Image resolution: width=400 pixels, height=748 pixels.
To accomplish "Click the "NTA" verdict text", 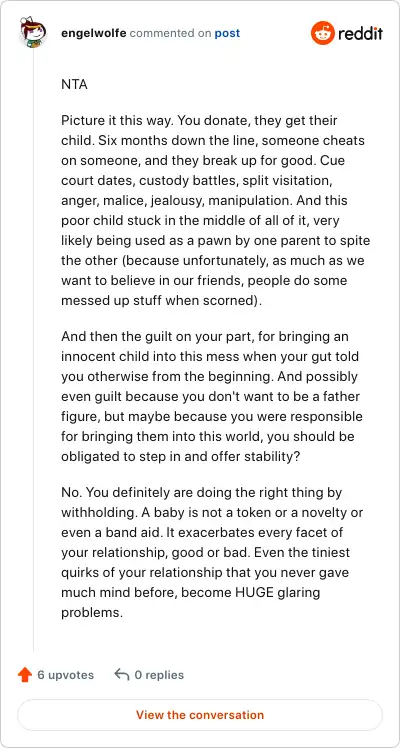I will [x=74, y=85].
